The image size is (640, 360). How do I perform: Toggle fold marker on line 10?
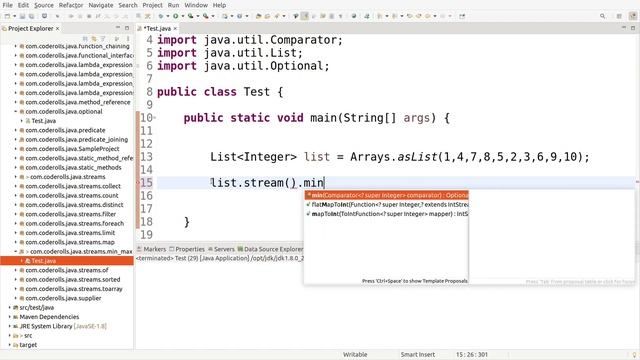click(155, 118)
